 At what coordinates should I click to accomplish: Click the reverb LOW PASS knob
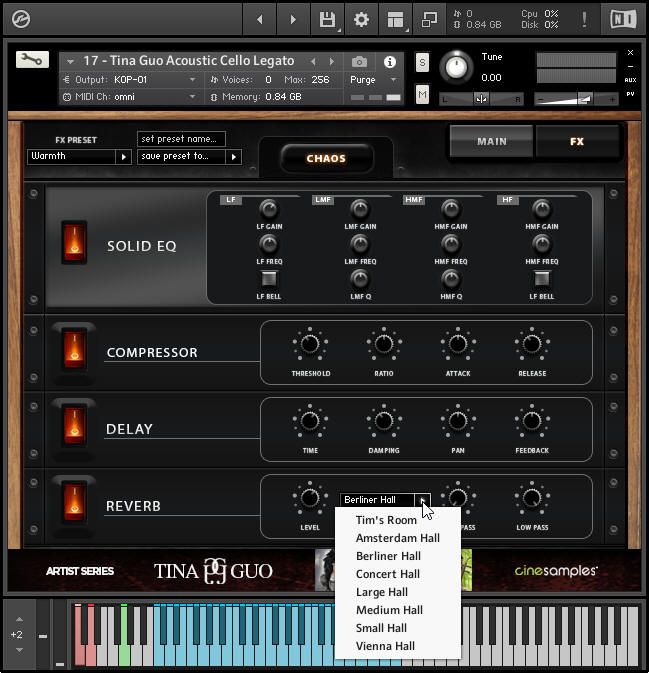[x=532, y=498]
